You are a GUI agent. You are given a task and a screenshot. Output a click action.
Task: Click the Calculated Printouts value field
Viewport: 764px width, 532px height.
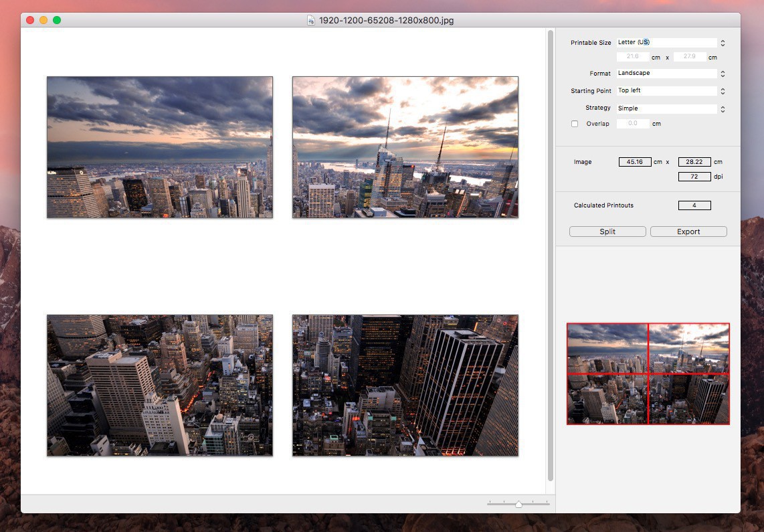point(694,205)
